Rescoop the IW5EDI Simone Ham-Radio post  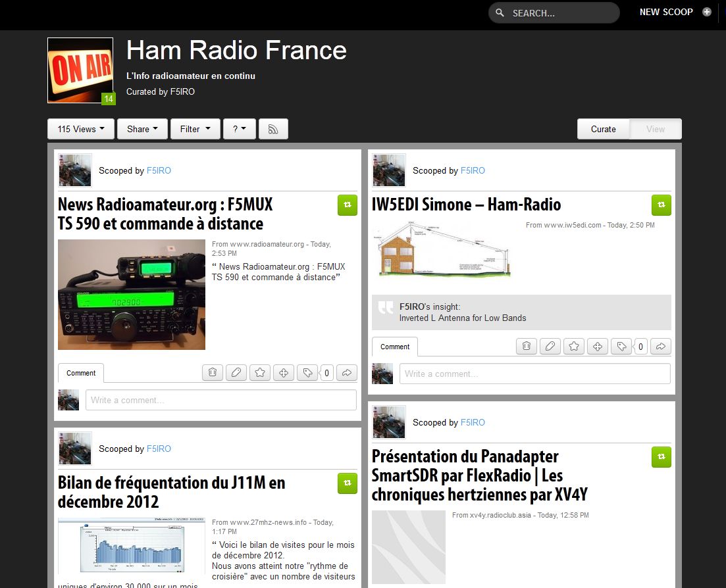[x=661, y=205]
